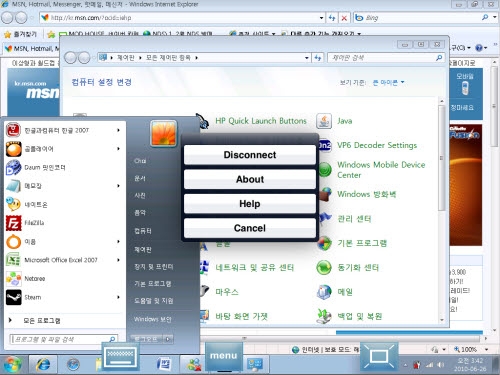Open 도움말 및 지원 in the Start menu
The height and width of the screenshot is (375, 500).
pos(154,301)
